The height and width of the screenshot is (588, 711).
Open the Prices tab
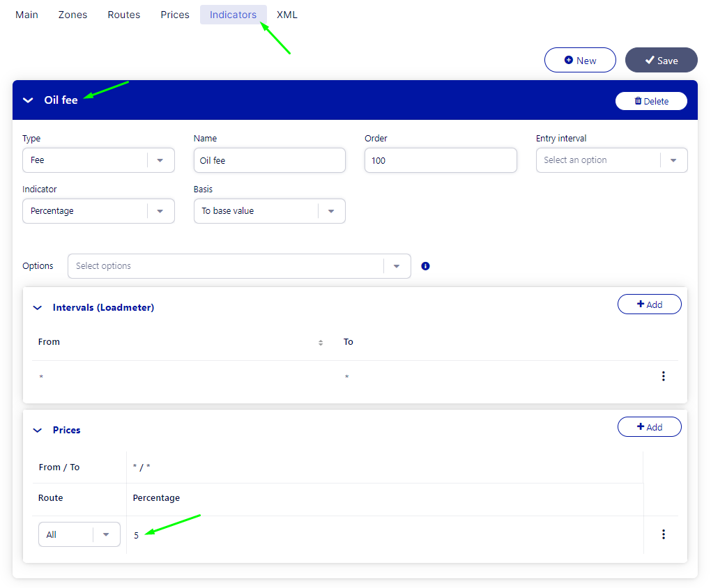pyautogui.click(x=175, y=15)
